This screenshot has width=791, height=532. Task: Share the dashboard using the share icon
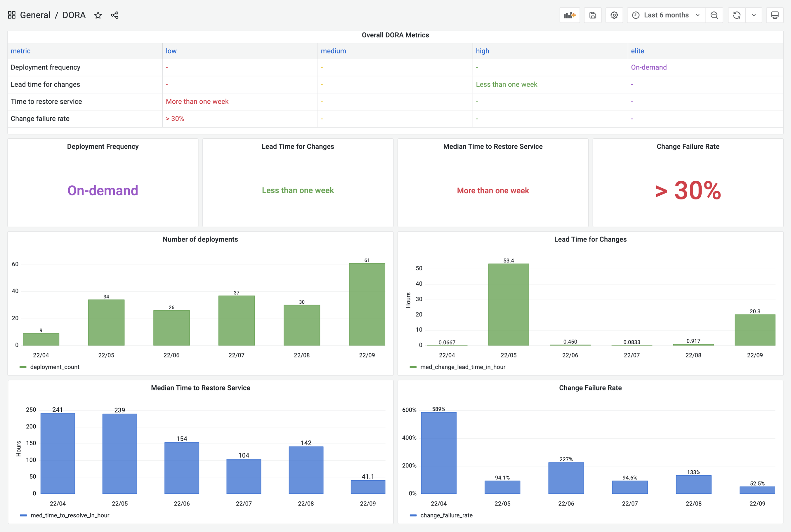pos(114,15)
